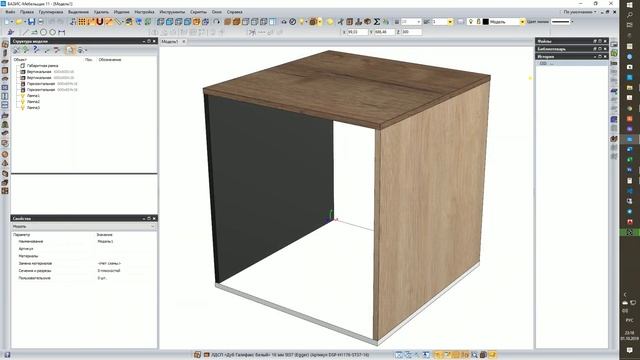Open the line type dropdown arrow

572,22
